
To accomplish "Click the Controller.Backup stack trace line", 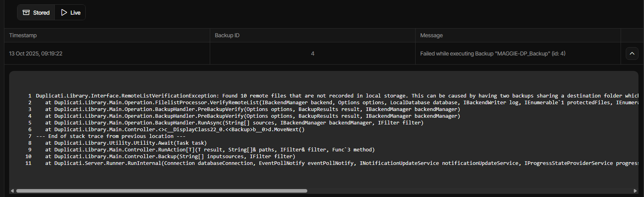I will (170, 157).
